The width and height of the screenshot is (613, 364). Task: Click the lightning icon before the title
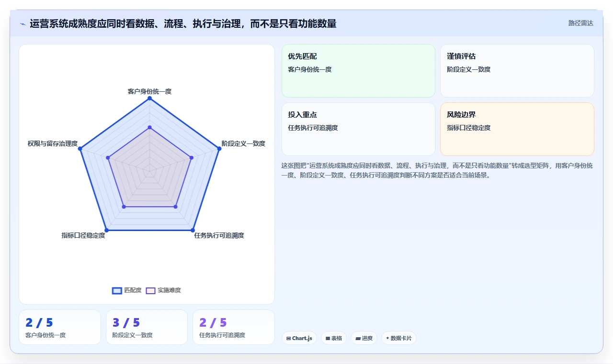click(x=23, y=23)
